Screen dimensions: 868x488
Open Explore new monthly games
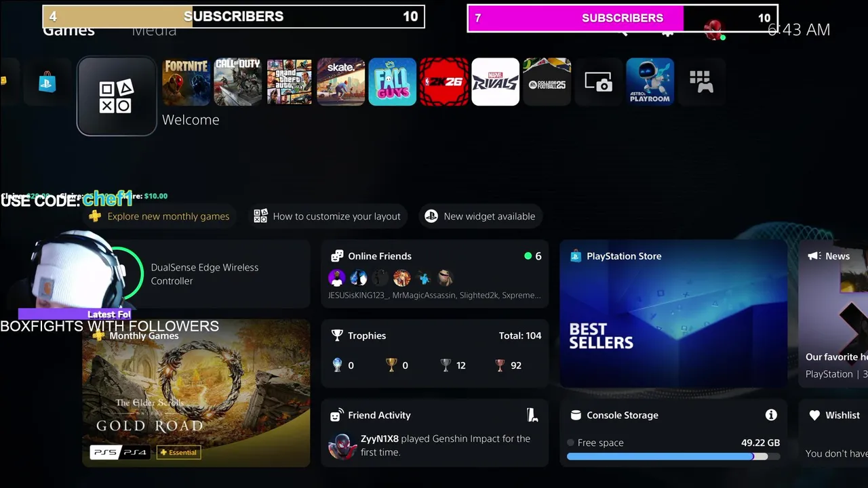(x=159, y=216)
